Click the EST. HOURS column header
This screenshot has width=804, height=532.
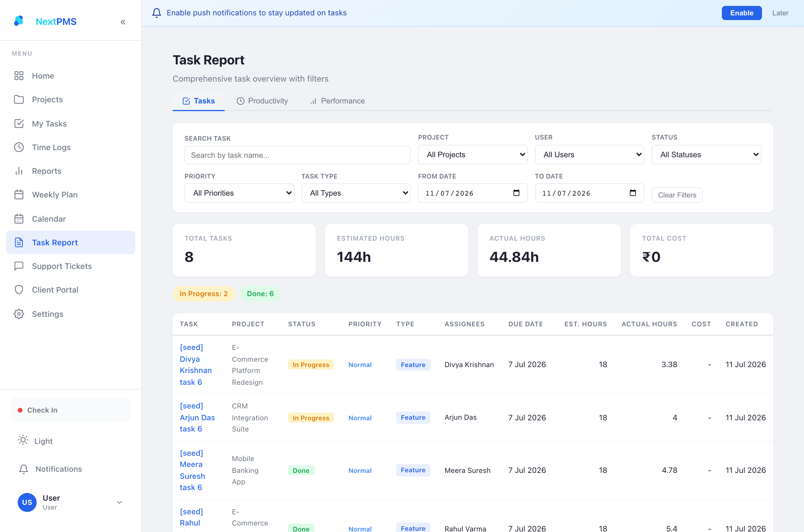point(586,324)
